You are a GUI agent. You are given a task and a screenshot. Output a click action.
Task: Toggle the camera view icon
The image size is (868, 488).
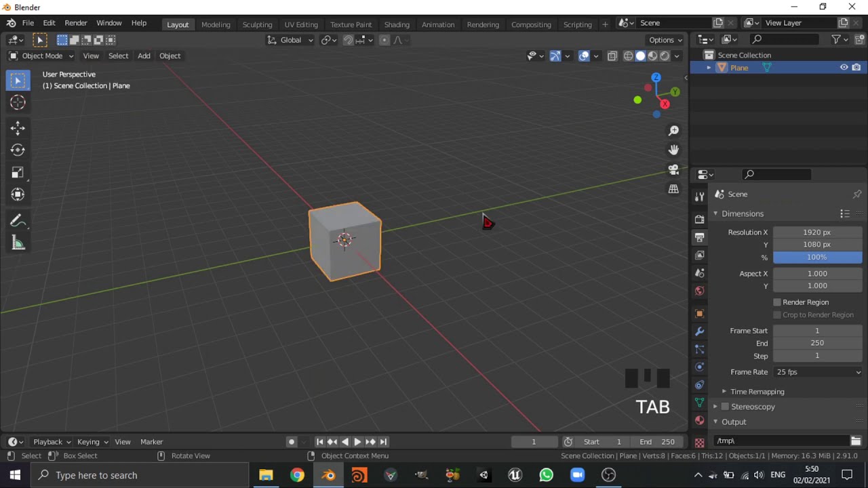tap(673, 169)
